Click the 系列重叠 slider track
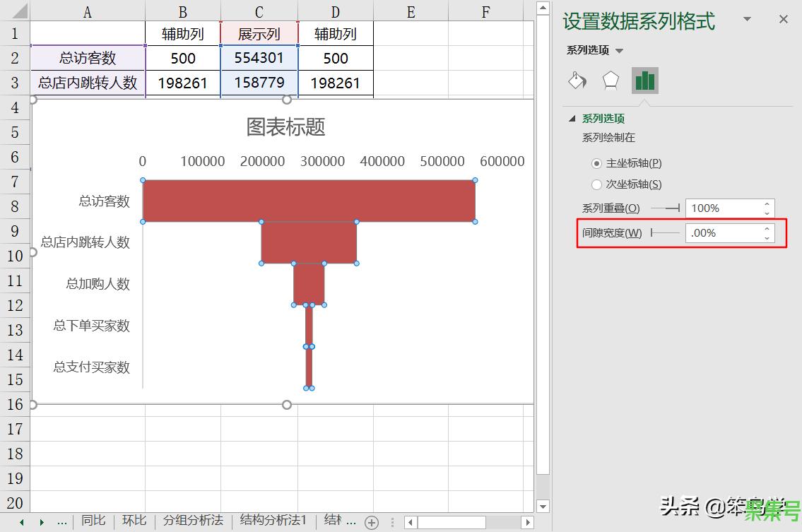The image size is (802, 532). 664,208
